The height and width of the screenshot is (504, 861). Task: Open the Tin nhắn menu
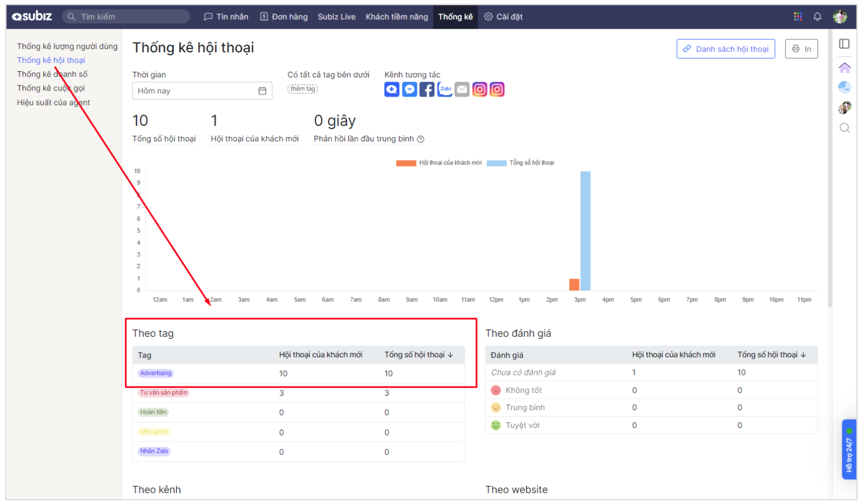226,17
